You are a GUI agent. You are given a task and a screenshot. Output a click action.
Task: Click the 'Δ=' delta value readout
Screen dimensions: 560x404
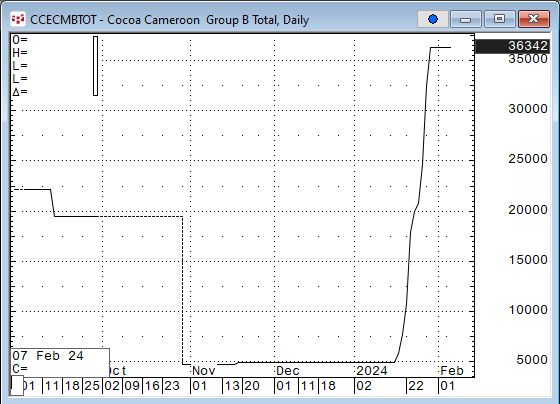click(x=20, y=92)
